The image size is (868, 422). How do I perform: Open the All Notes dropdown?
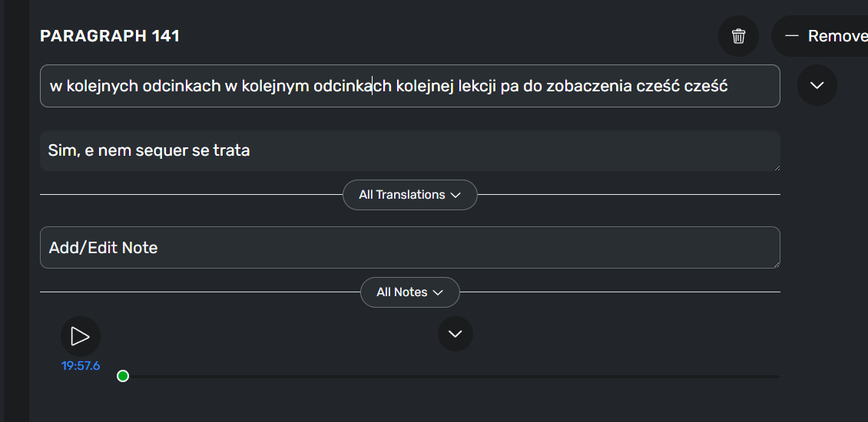409,292
